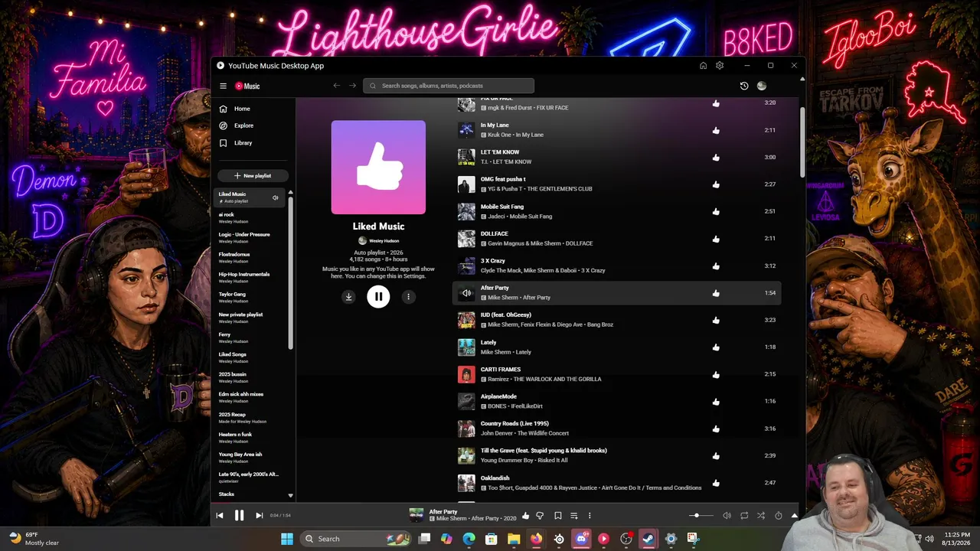Click the 'CARTI FRAMES' album thumbnail
The image size is (980, 551).
coord(466,374)
